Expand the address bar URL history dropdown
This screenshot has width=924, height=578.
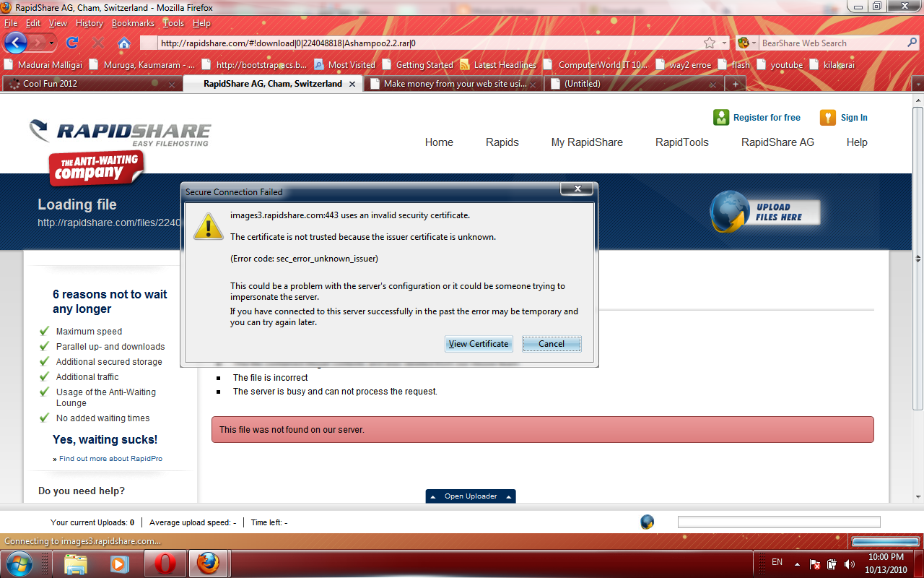725,43
